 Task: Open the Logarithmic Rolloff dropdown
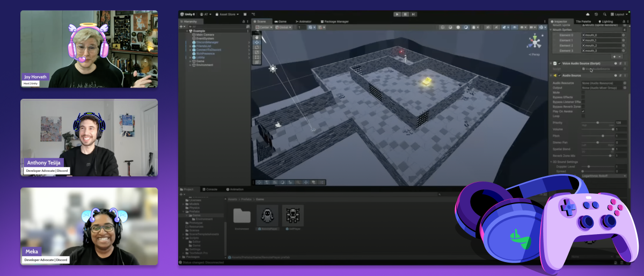click(x=604, y=176)
